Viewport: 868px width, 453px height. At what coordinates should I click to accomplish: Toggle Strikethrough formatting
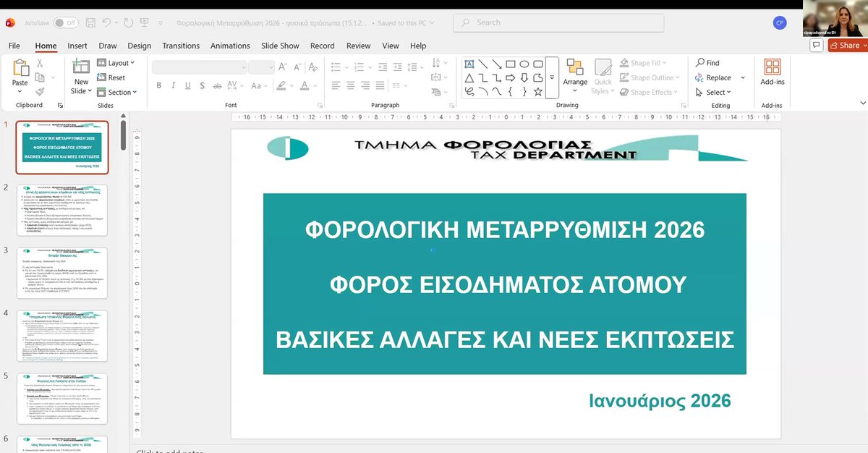218,85
